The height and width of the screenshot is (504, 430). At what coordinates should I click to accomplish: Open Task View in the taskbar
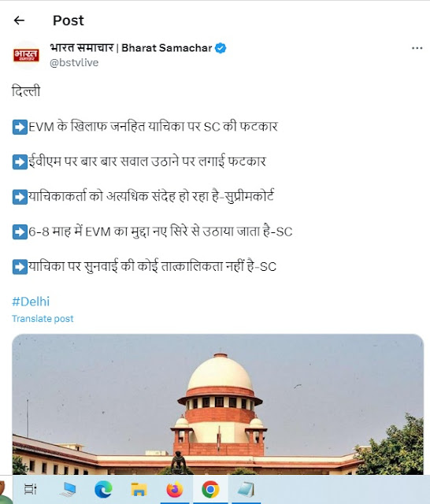(30, 490)
